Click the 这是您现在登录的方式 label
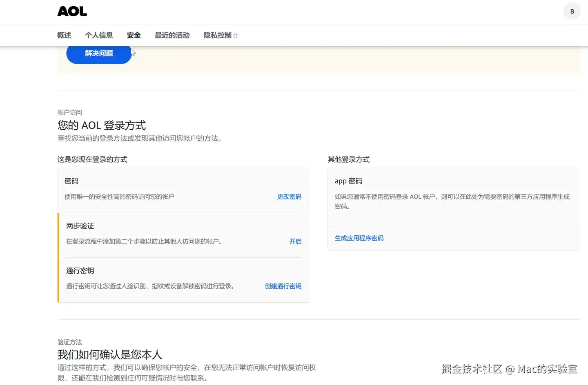Viewport: 588px width, 385px height. click(x=92, y=159)
